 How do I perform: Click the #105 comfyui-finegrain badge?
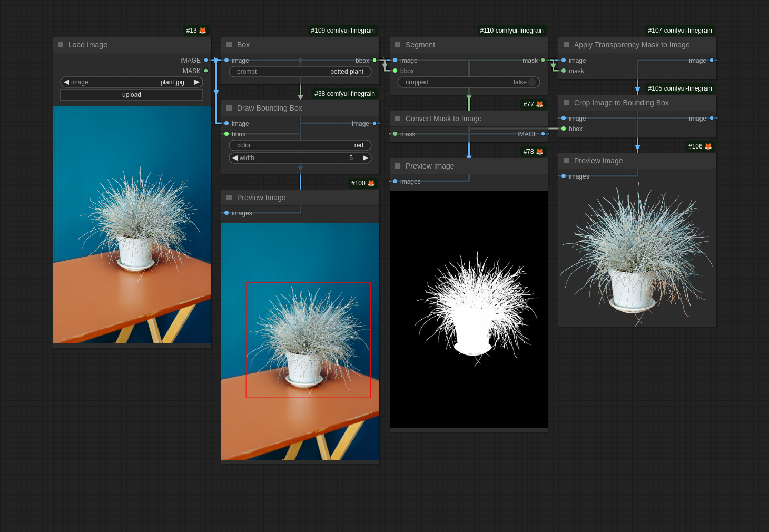[x=680, y=88]
